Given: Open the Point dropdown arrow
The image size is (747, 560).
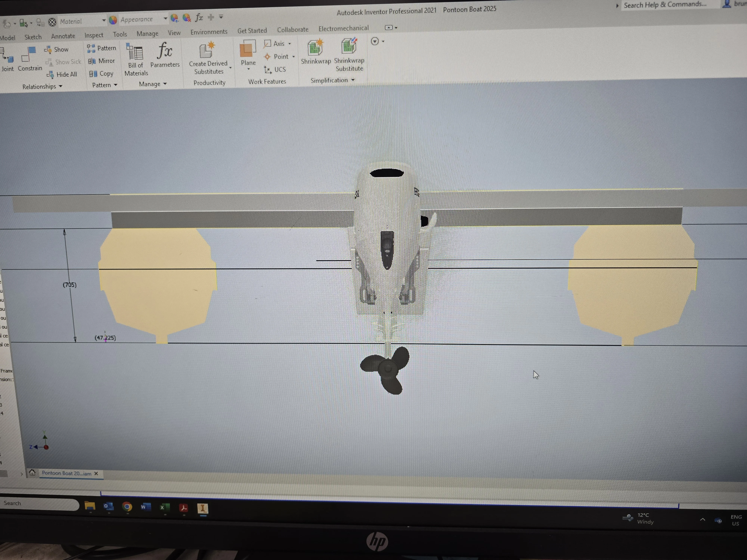Looking at the screenshot, I should (293, 56).
